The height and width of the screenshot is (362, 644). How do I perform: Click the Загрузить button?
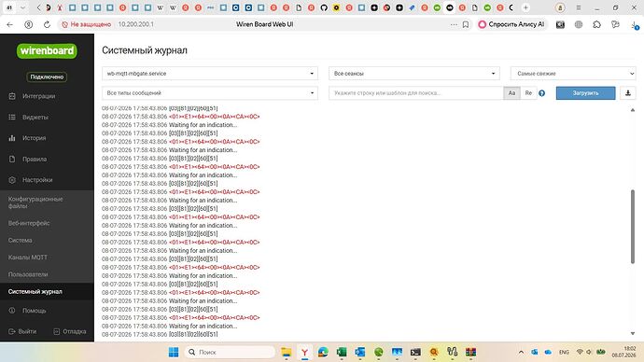click(x=586, y=93)
